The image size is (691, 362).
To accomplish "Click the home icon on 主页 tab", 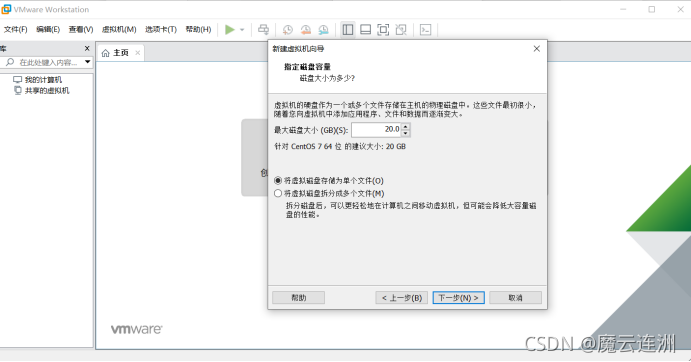I will (105, 53).
